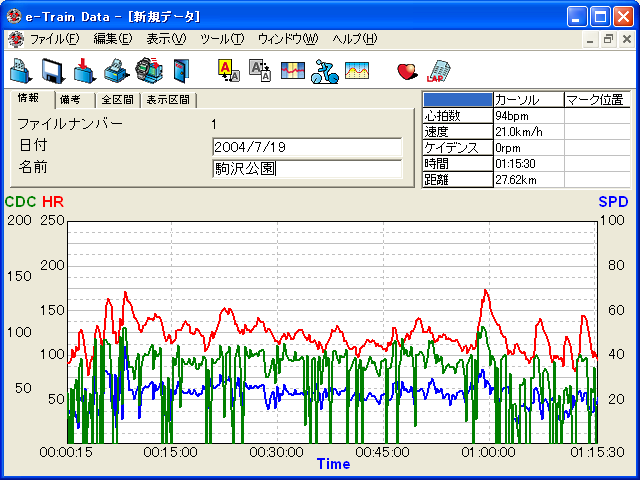Click the 名前 name input field
The image size is (640, 480).
(x=307, y=168)
